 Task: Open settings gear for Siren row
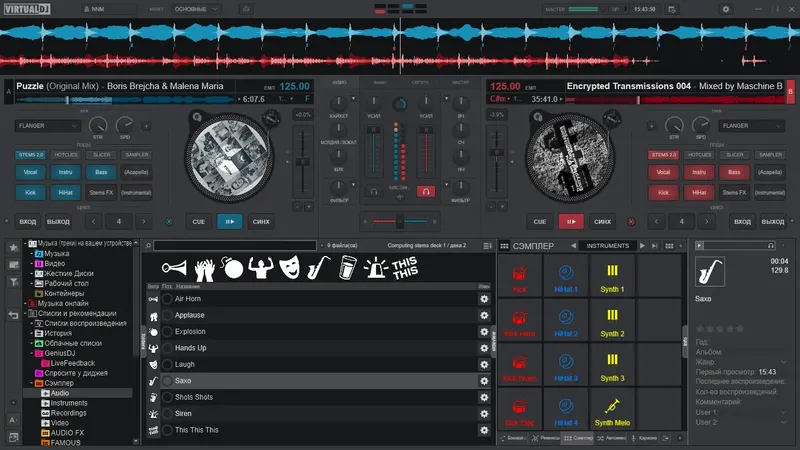pos(484,414)
